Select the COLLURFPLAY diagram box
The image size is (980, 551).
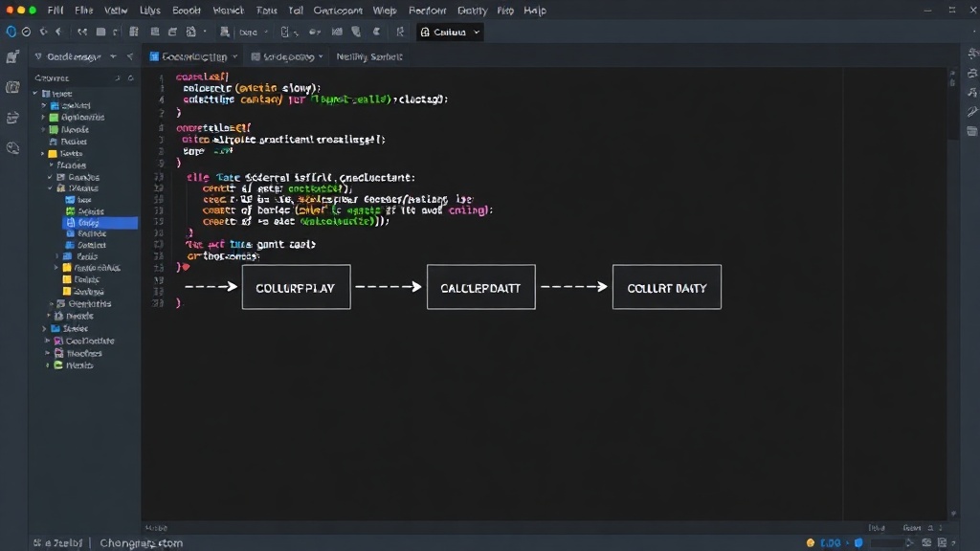pyautogui.click(x=297, y=287)
